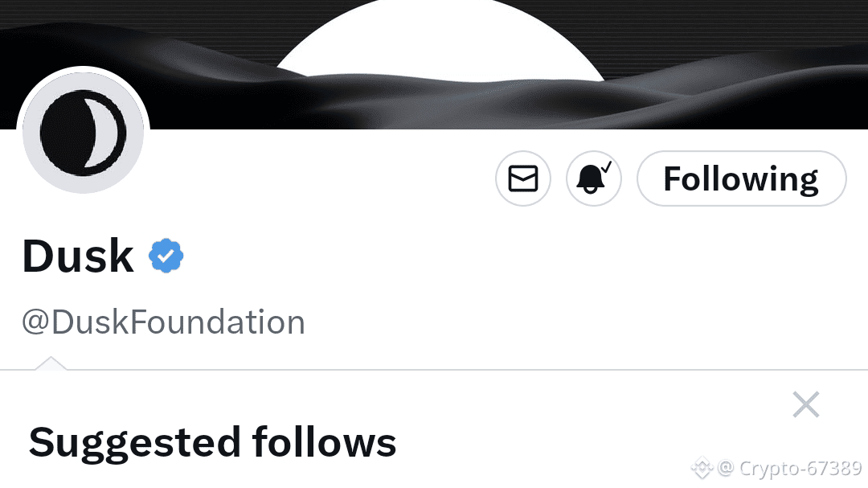
Task: Open direct message via envelope icon
Action: tap(523, 178)
